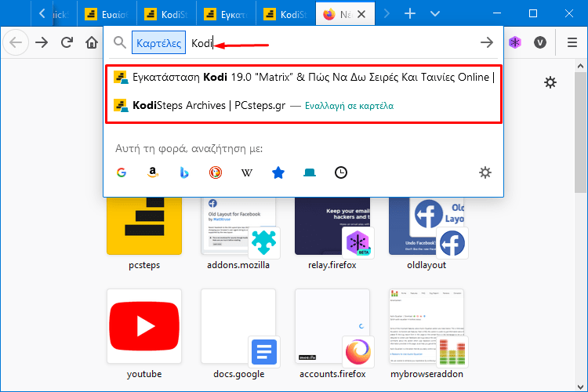The image size is (588, 392).
Task: Search this time with Bing
Action: pos(183,172)
